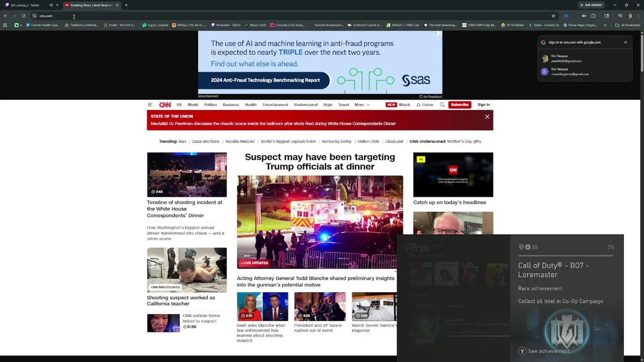Open the trending Clavicular link
This screenshot has width=644, height=362.
pyautogui.click(x=394, y=141)
